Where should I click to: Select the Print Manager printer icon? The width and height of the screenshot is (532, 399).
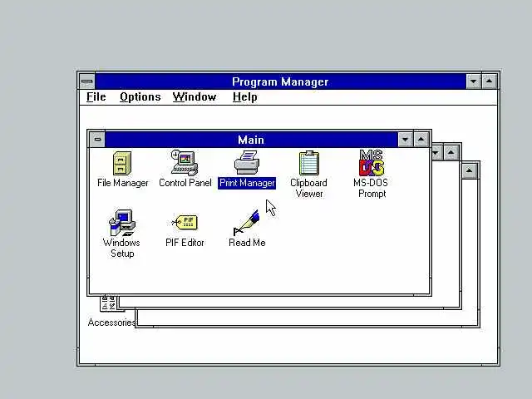coord(247,163)
